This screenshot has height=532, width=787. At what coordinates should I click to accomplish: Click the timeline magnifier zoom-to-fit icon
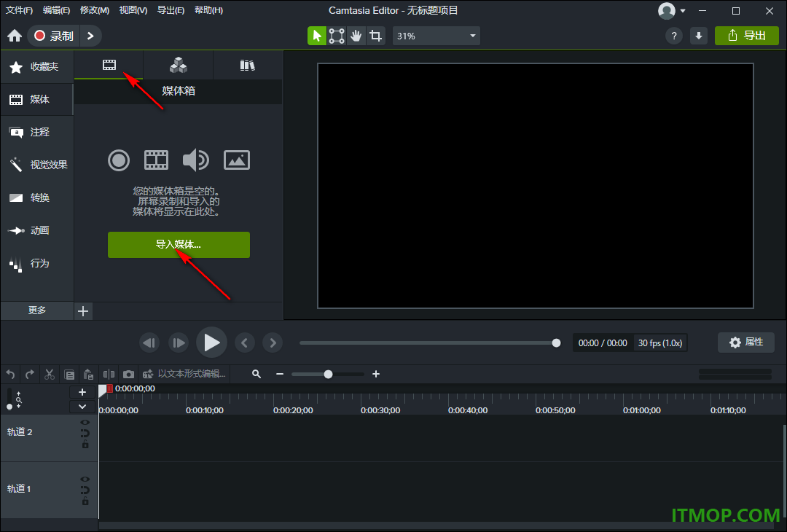pyautogui.click(x=257, y=374)
